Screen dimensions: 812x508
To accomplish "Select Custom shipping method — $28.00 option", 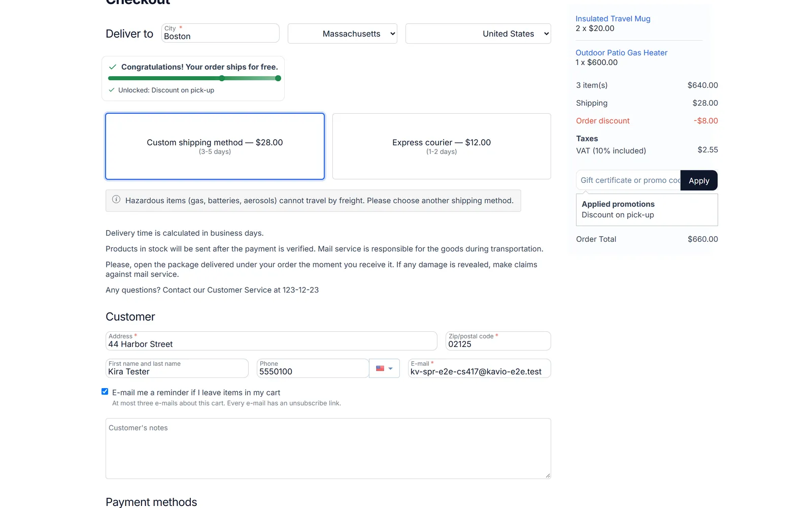I will 215,146.
